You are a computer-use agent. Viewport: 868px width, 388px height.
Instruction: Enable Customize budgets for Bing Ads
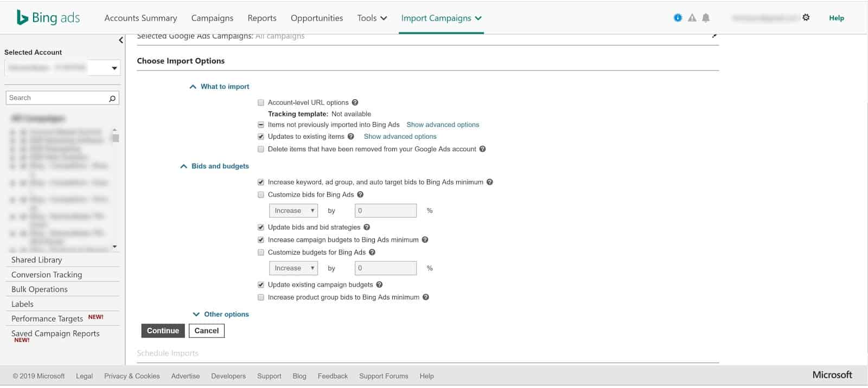261,252
